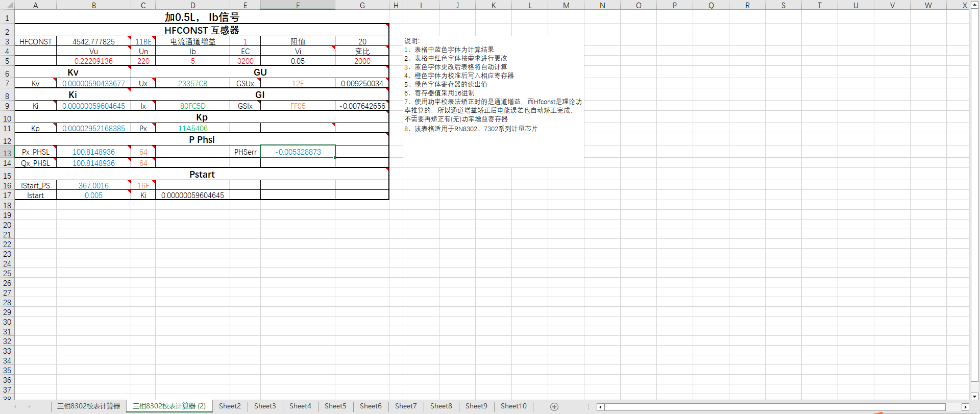The height and width of the screenshot is (414, 980).
Task: Click next sheet navigation arrow
Action: [x=30, y=406]
